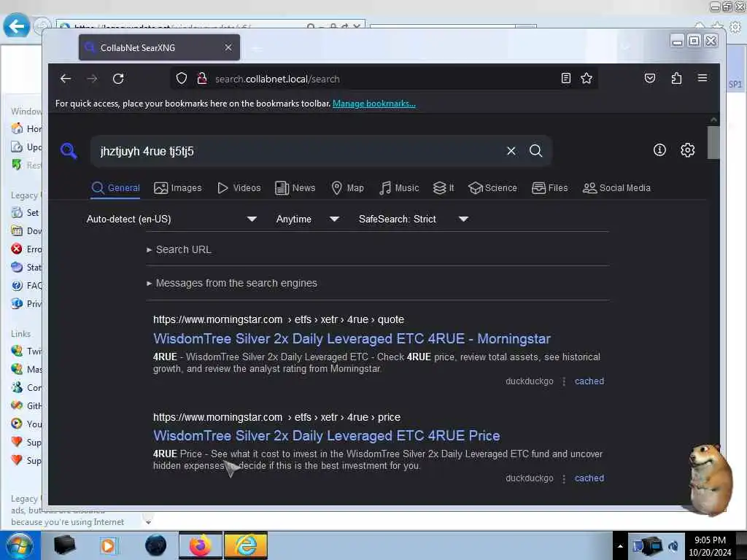Screen dimensions: 747x560
Task: Switch to Files search tab
Action: pos(550,188)
